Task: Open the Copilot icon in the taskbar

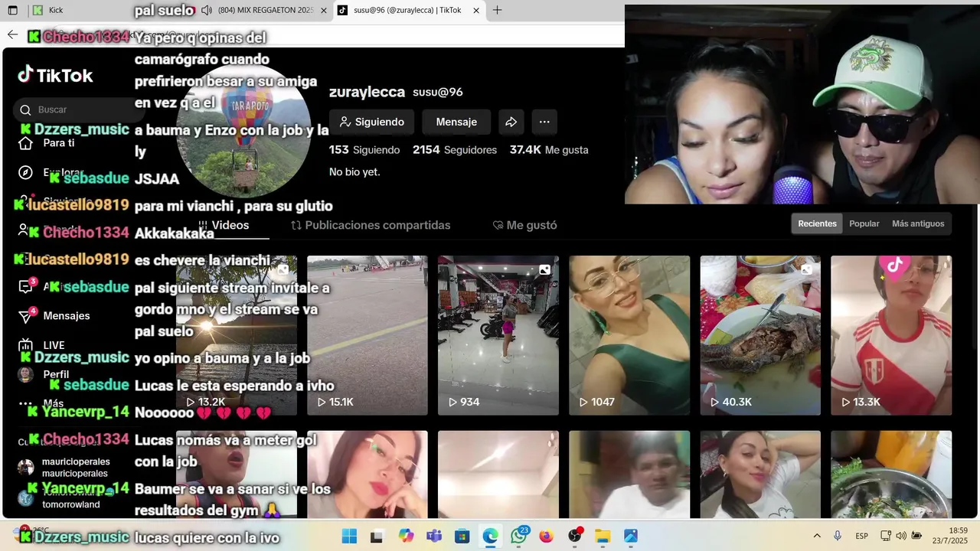Action: tap(406, 536)
